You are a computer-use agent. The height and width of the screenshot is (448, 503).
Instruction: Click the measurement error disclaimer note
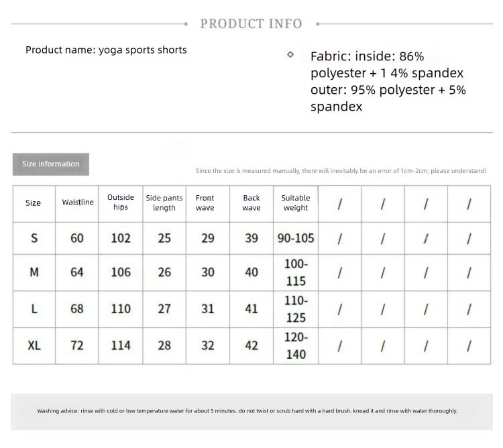tap(341, 171)
